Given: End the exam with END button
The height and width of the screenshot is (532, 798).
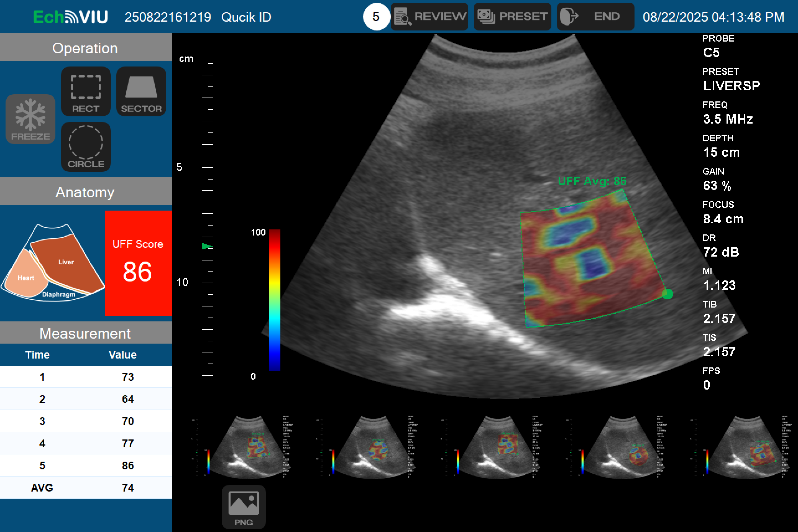Looking at the screenshot, I should coord(595,17).
